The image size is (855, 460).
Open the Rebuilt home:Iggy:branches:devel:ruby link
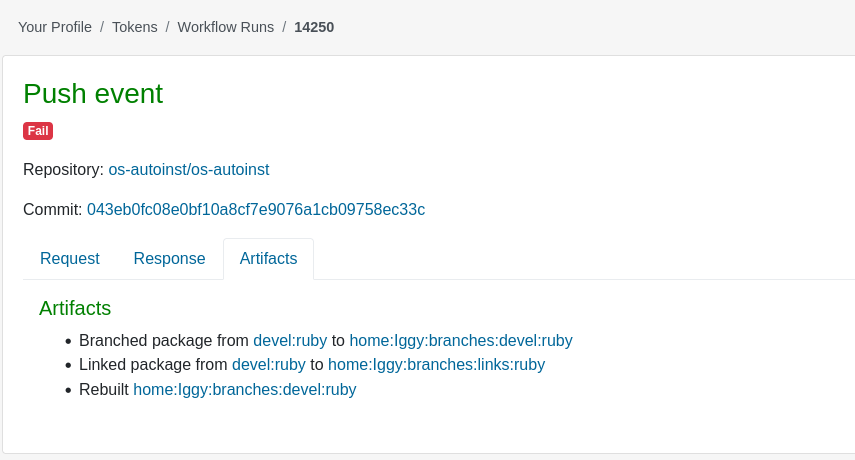(245, 390)
